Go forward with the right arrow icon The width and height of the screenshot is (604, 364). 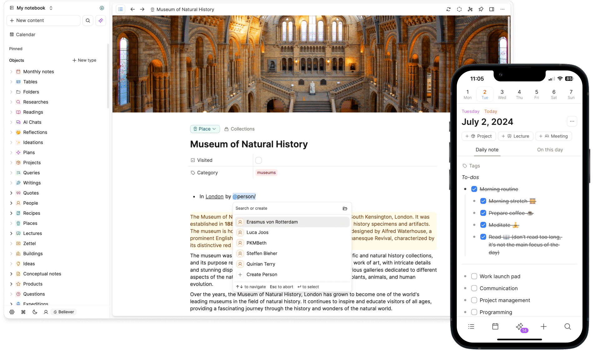pyautogui.click(x=142, y=9)
